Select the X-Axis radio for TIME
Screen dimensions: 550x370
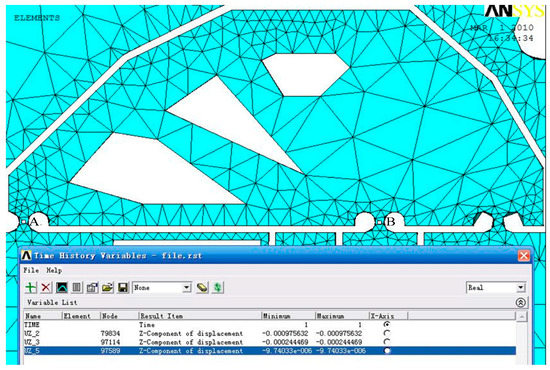click(x=387, y=324)
